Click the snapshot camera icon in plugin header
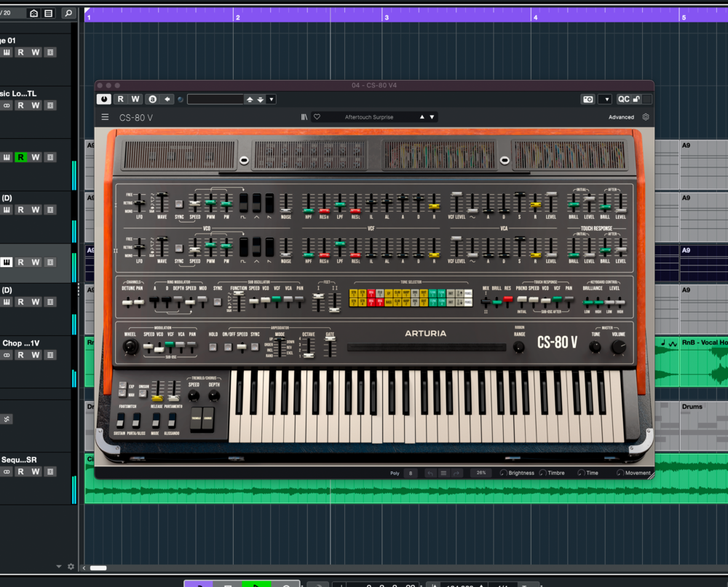The width and height of the screenshot is (728, 587). tap(588, 99)
